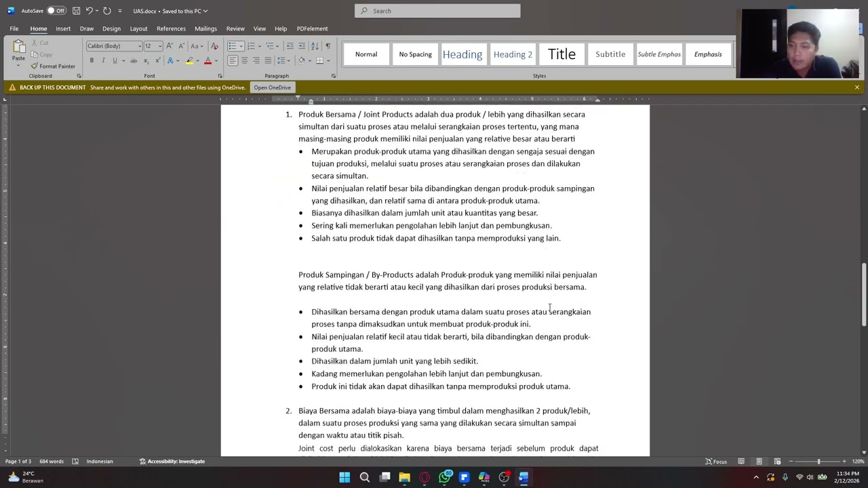Image resolution: width=868 pixels, height=488 pixels.
Task: Open the Multilevel List menu
Action: click(270, 46)
